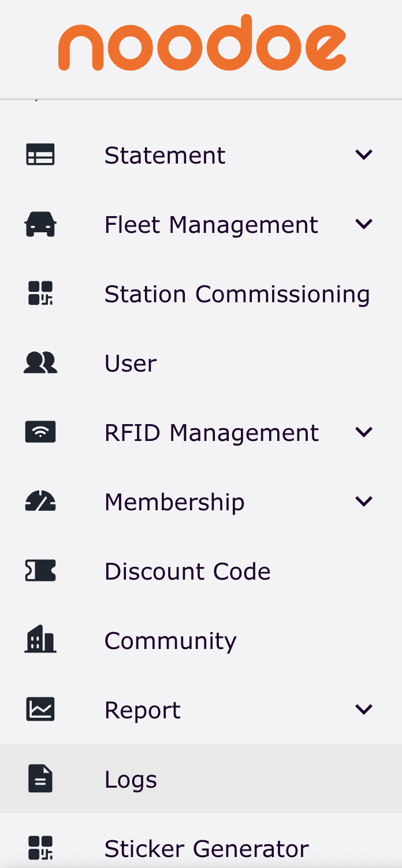Screen dimensions: 402x868
Task: Select the Community buildings icon
Action: point(40,640)
